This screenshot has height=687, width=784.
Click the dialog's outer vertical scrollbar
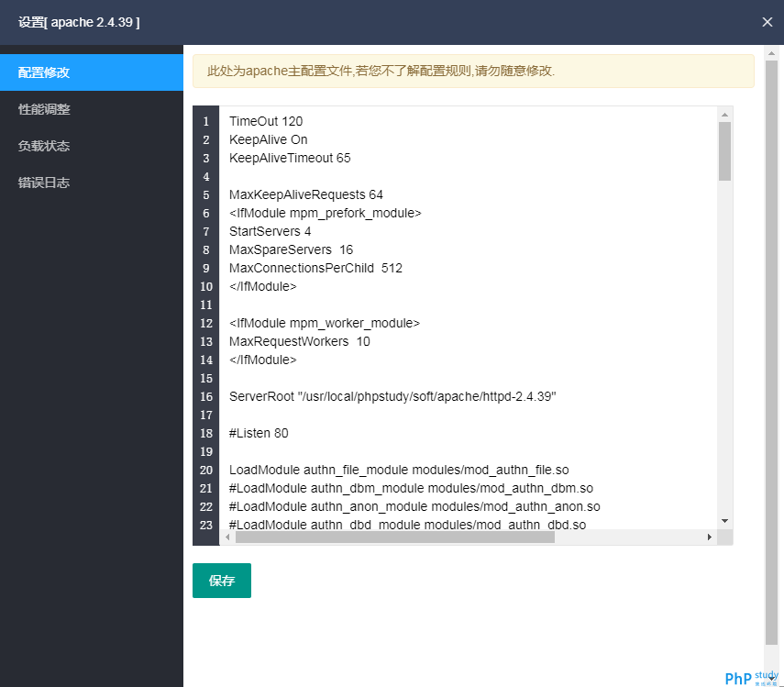(771, 349)
